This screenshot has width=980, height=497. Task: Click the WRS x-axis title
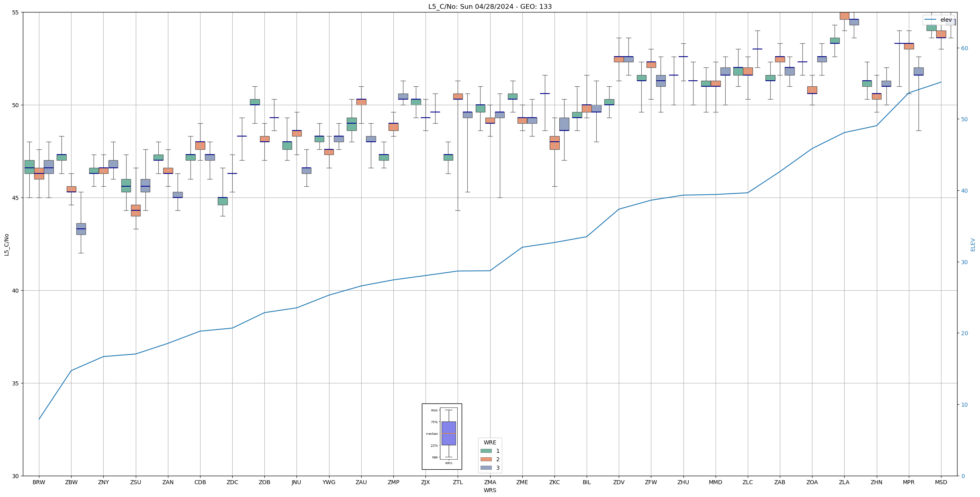[x=490, y=491]
